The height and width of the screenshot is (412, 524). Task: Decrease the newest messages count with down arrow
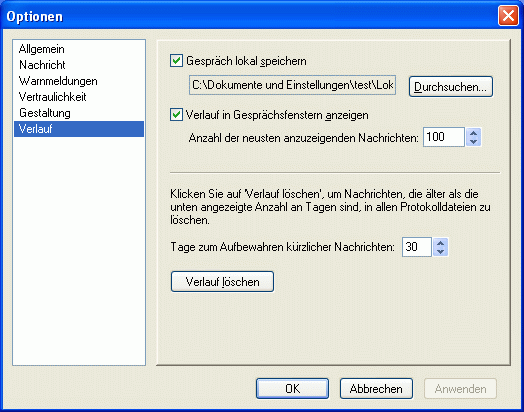point(473,141)
